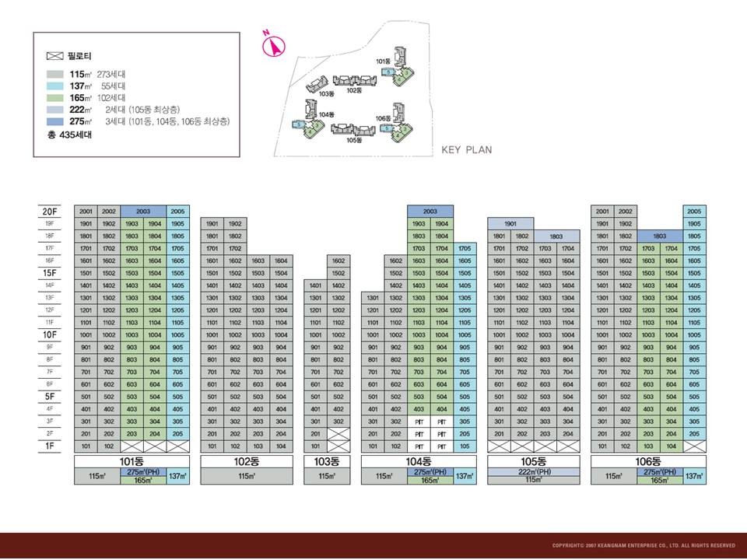Select penthouse unit 2003 in 101동 column
The width and height of the screenshot is (747, 560).
pos(143,211)
